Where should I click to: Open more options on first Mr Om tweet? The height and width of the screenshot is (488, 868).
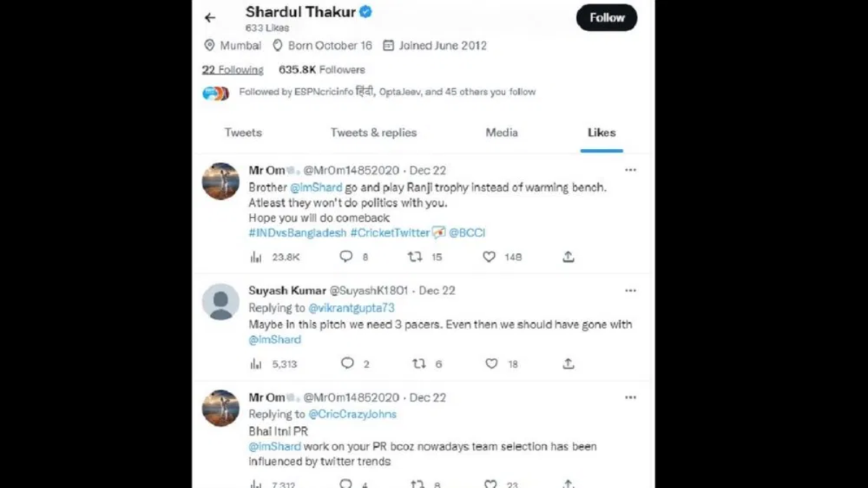click(631, 170)
